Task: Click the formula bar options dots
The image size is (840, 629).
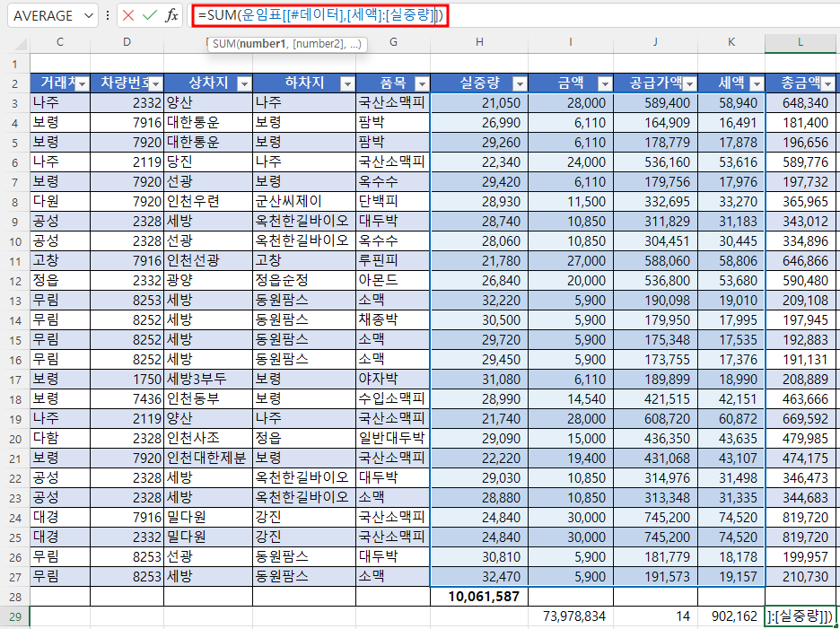Action: (109, 15)
